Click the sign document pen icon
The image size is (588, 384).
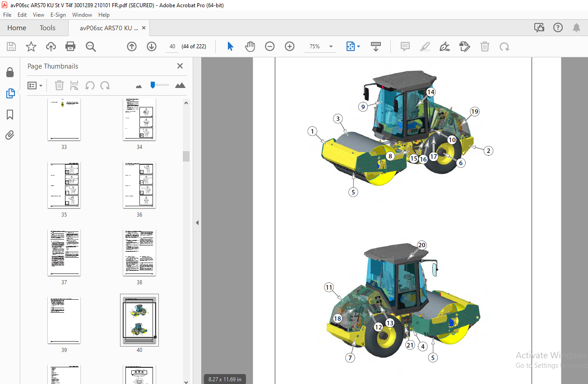click(445, 46)
